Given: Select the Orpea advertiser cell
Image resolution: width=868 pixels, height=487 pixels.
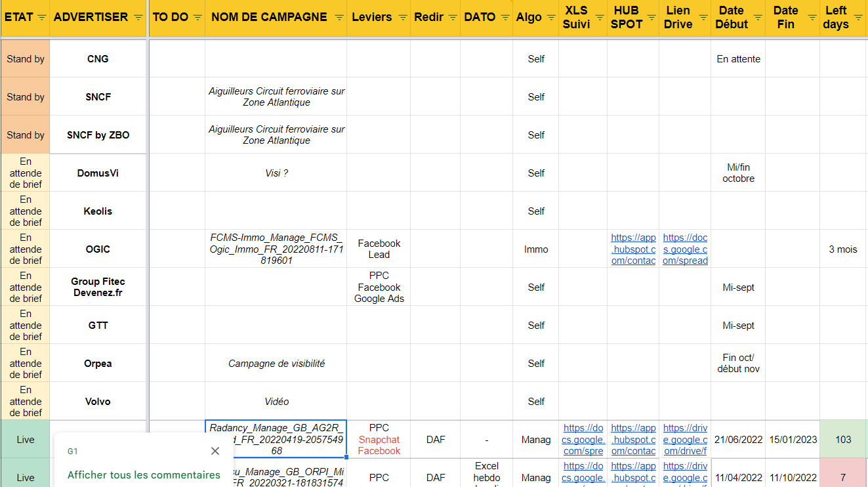Looking at the screenshot, I should pos(98,363).
